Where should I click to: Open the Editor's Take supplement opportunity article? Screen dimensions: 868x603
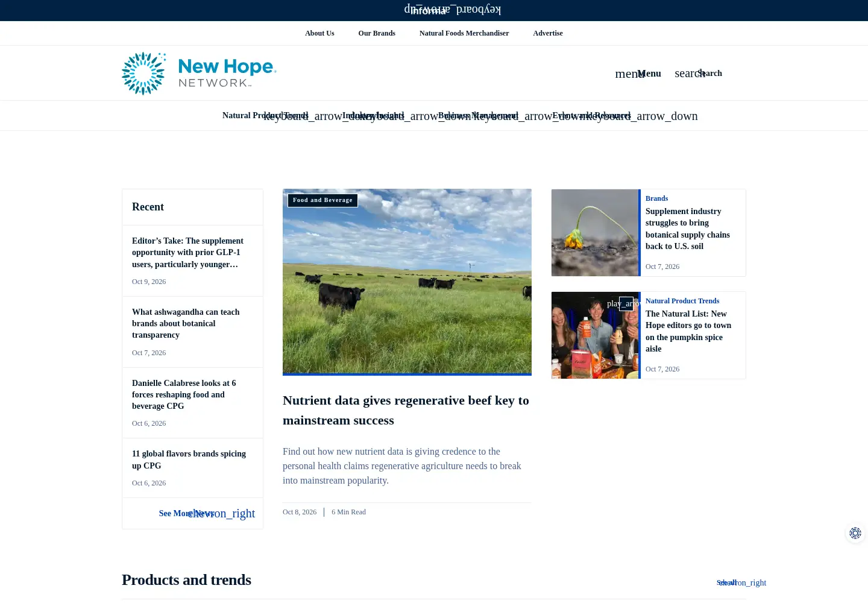[188, 253]
